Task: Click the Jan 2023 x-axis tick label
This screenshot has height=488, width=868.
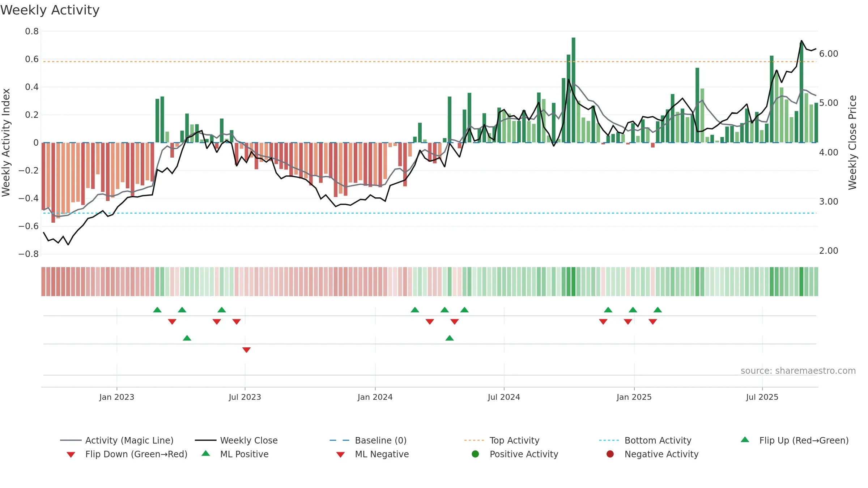Action: (117, 397)
